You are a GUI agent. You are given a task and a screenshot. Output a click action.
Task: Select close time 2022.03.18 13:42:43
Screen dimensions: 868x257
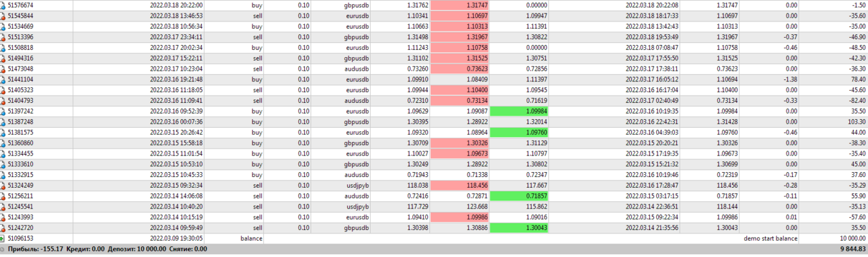pyautogui.click(x=653, y=26)
